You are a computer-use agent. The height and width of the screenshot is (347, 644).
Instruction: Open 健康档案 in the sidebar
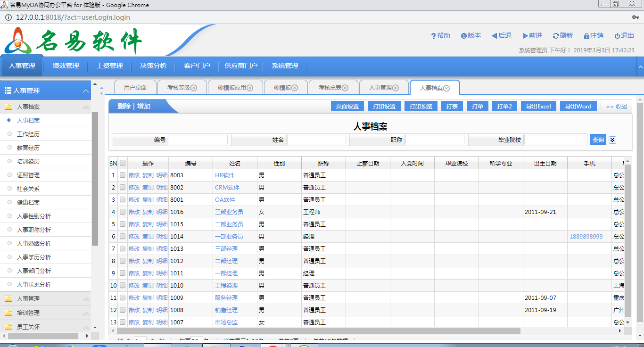coord(28,203)
